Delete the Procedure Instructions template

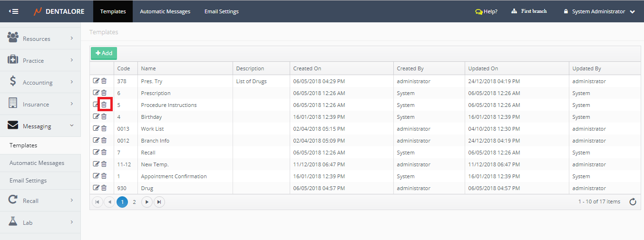pos(104,105)
